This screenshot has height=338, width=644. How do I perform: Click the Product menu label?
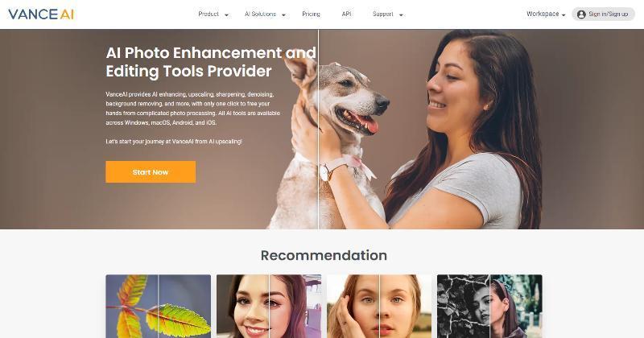[x=208, y=14]
